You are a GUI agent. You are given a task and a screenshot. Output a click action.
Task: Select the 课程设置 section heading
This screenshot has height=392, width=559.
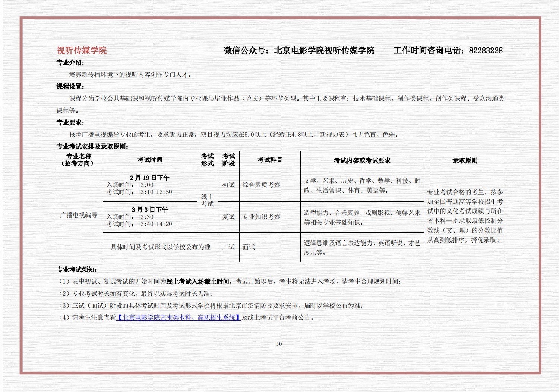pos(70,86)
